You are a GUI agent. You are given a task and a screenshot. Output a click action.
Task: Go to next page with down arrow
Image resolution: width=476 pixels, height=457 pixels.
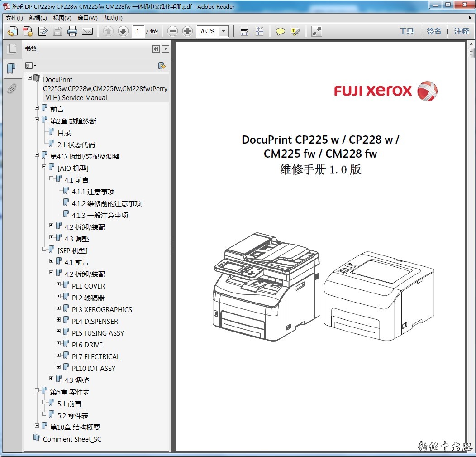[123, 31]
